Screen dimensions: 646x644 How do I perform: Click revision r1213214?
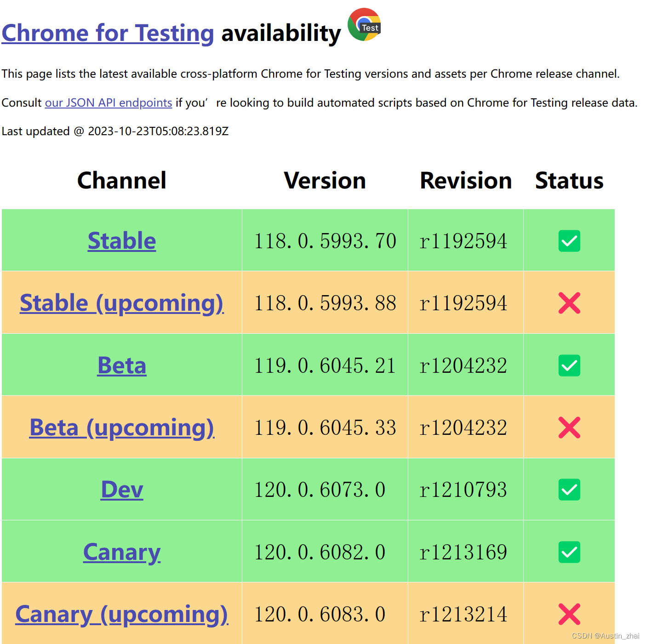(x=463, y=614)
